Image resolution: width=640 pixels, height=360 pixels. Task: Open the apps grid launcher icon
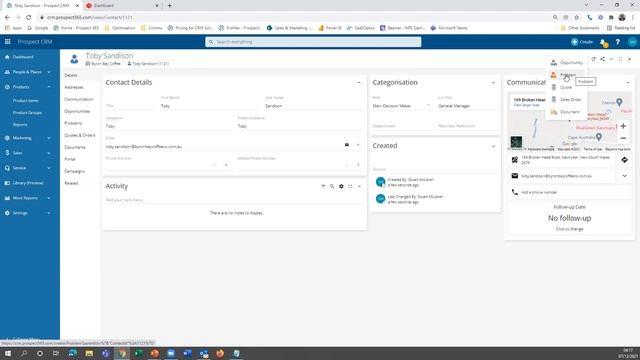(7, 42)
